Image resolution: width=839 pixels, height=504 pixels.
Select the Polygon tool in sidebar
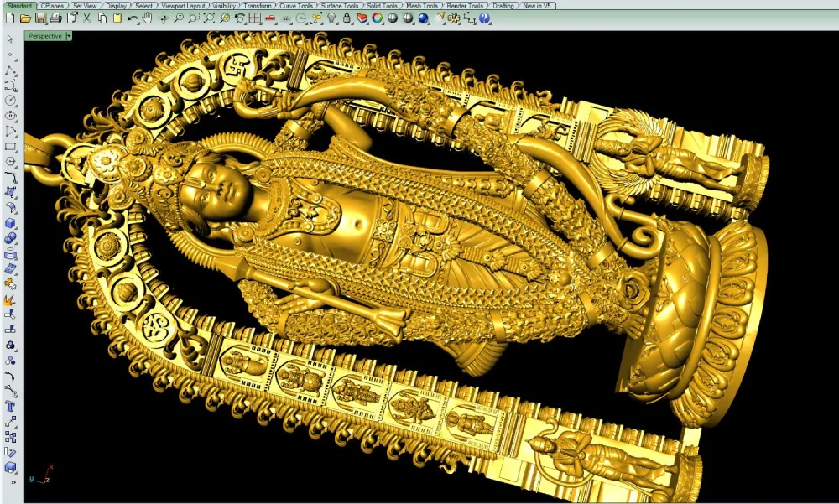pos(10,162)
